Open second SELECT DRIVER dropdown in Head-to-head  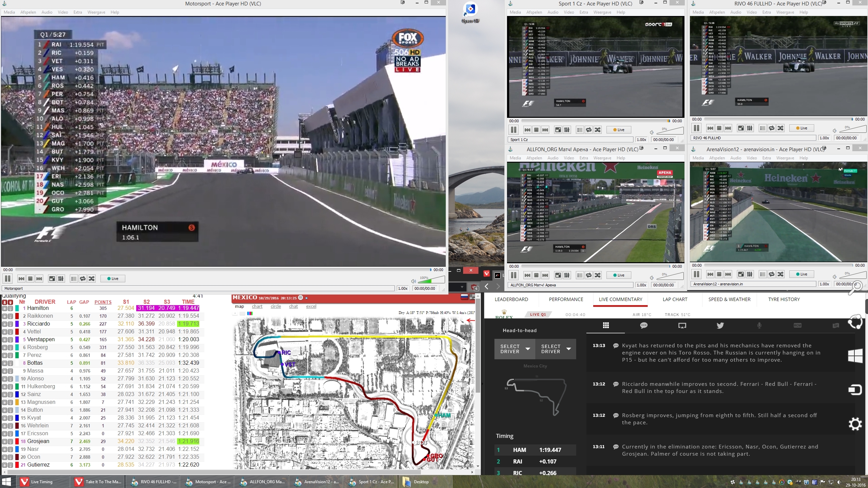(x=555, y=349)
